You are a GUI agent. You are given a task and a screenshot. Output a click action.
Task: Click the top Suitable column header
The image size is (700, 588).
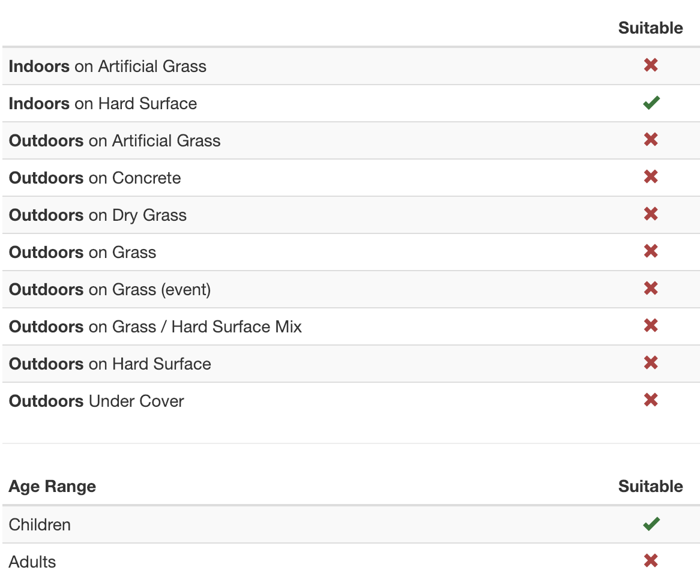(650, 28)
